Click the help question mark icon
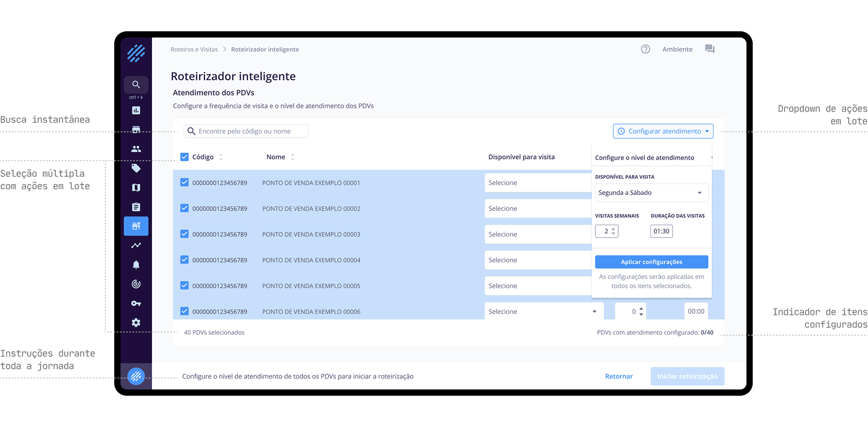 point(645,49)
